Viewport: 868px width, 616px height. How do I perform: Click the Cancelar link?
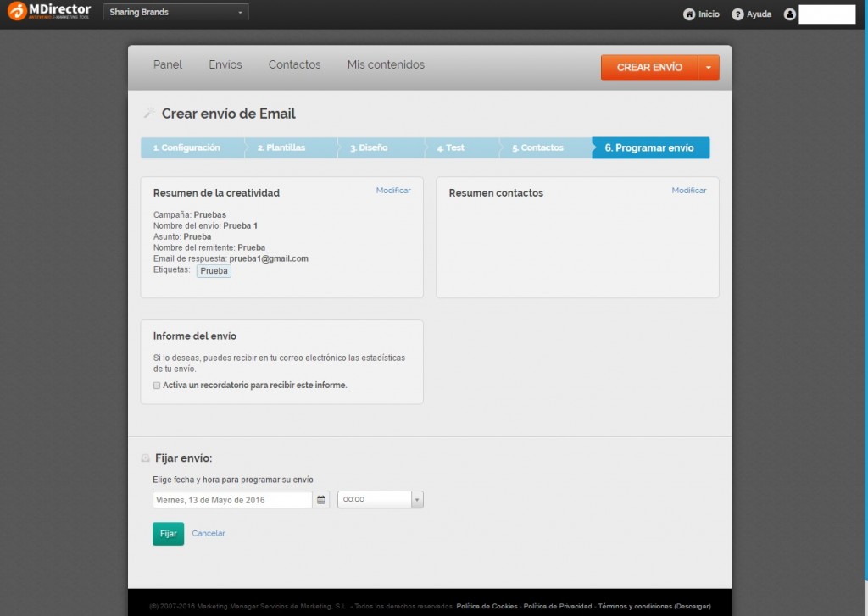tap(209, 534)
